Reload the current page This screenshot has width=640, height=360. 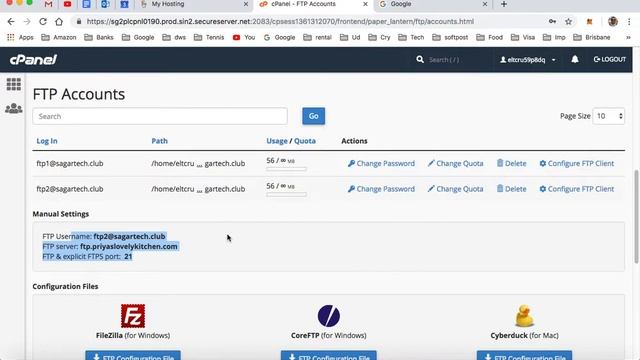42,22
